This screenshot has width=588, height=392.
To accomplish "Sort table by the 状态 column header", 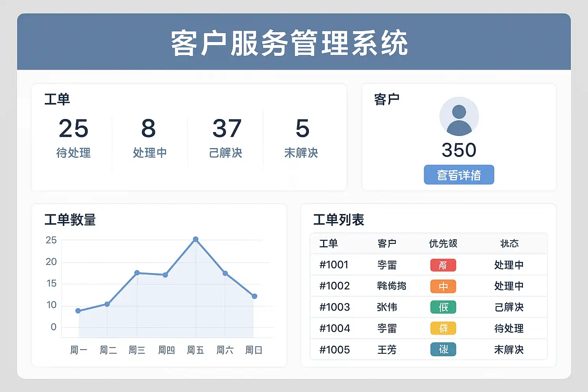I will tap(509, 243).
